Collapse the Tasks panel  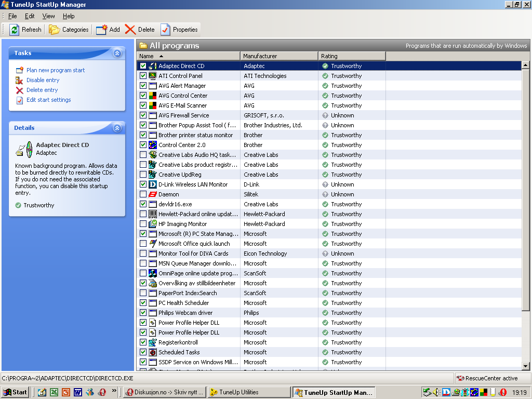tap(117, 53)
